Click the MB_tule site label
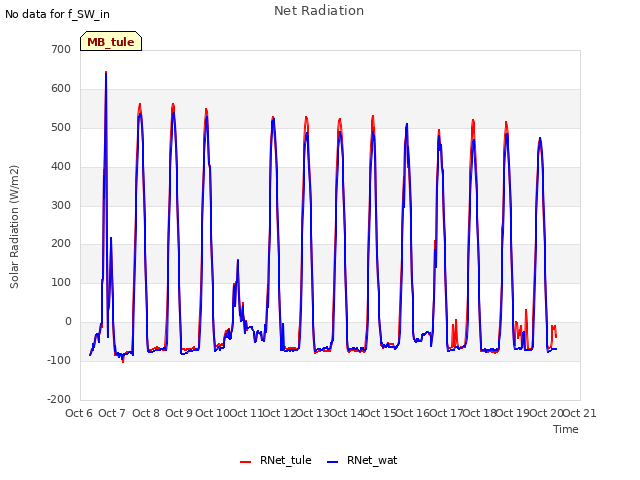The image size is (640, 480). pyautogui.click(x=111, y=42)
